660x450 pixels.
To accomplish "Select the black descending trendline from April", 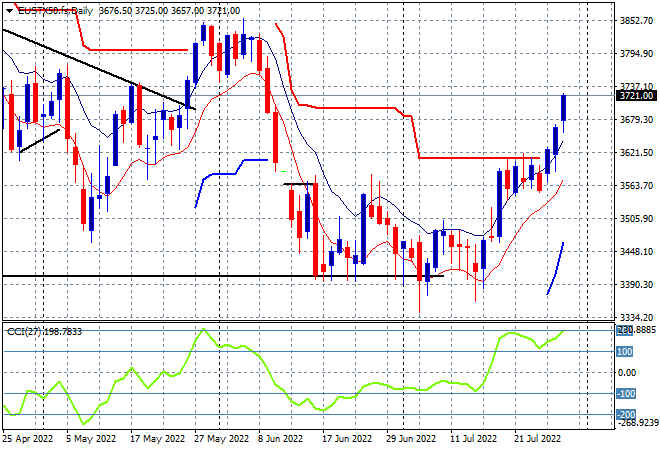I will click(x=99, y=69).
